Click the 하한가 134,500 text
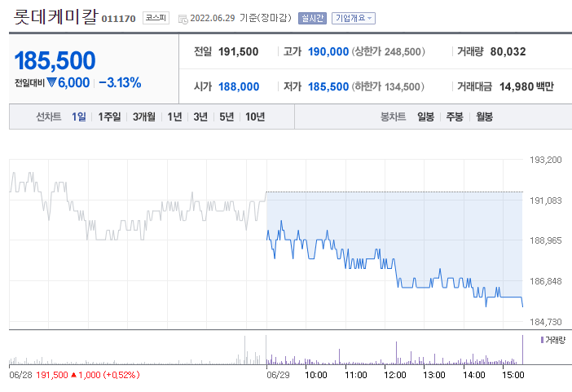The image size is (572, 392). point(388,87)
